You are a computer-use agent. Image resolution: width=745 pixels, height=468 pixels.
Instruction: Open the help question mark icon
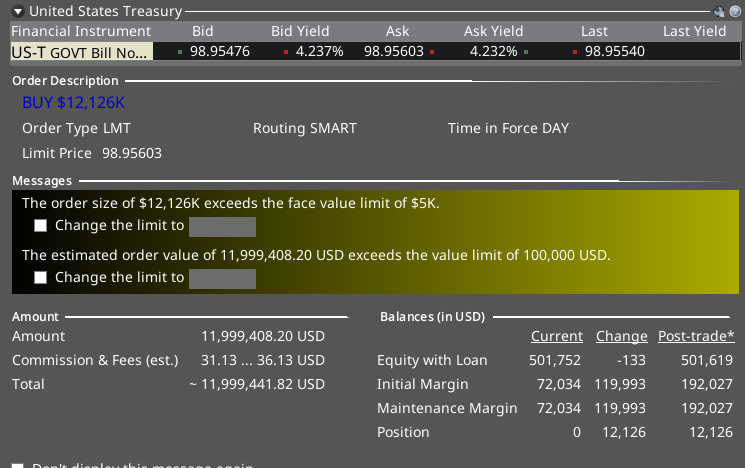735,11
